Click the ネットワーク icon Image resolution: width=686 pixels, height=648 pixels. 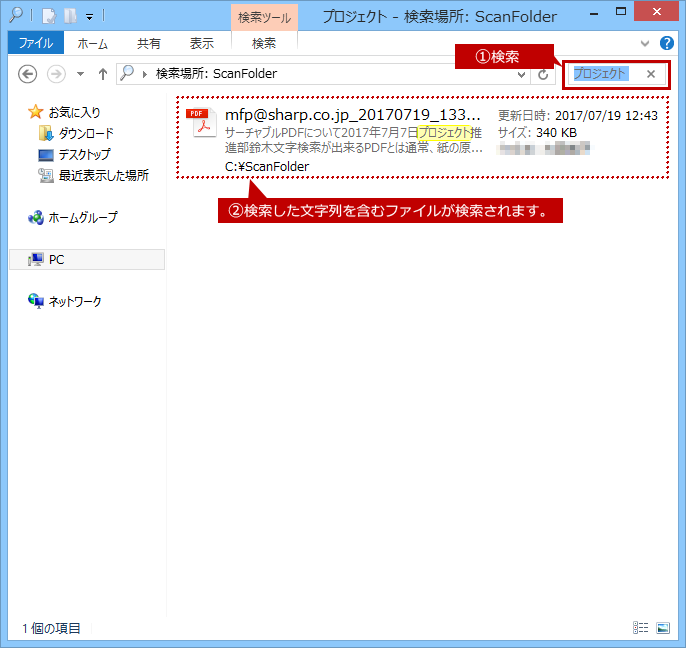pyautogui.click(x=36, y=301)
